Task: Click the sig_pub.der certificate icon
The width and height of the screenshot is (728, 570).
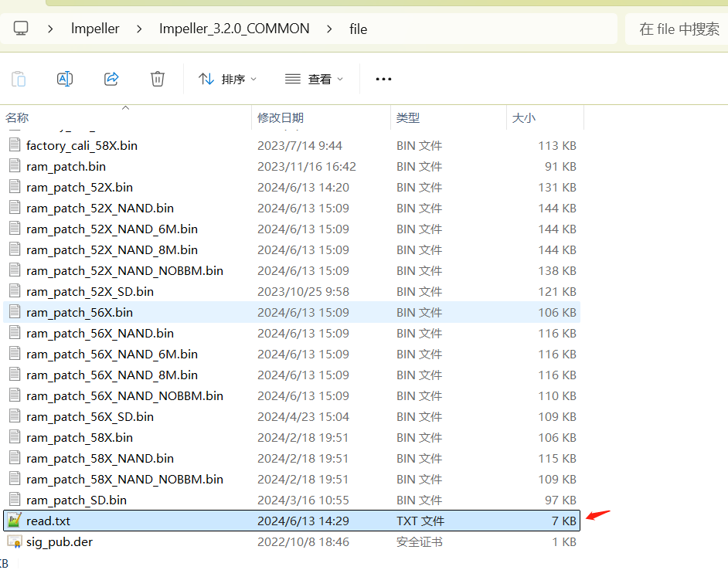Action: tap(15, 542)
